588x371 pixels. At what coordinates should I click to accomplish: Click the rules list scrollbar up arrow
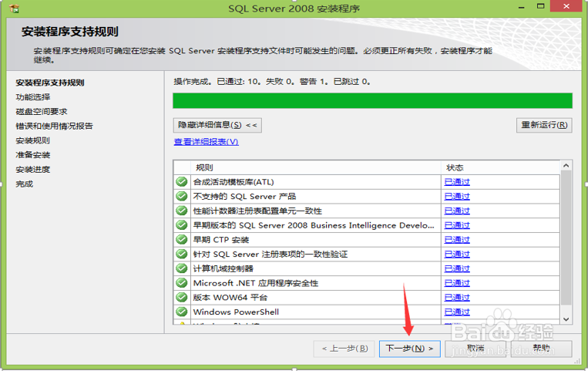[566, 165]
